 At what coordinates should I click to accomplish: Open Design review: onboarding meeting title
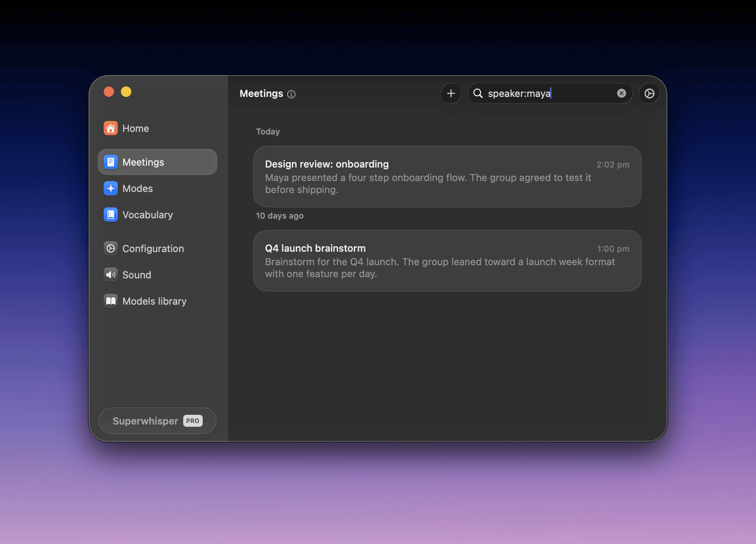point(327,164)
